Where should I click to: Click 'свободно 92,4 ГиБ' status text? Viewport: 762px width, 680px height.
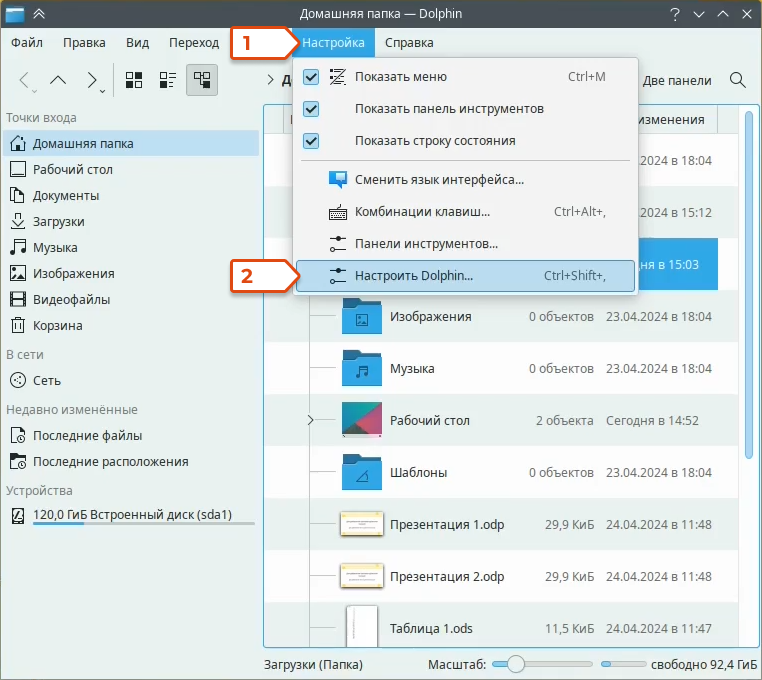pos(704,664)
